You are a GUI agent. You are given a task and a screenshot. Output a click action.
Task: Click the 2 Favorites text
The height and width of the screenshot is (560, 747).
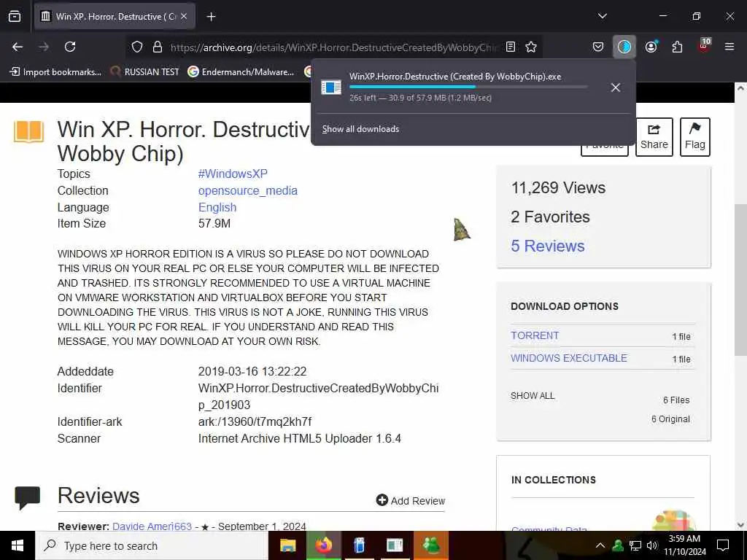point(550,217)
